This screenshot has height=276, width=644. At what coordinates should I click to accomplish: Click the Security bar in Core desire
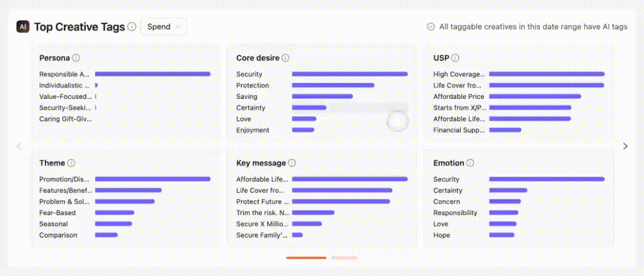(350, 74)
